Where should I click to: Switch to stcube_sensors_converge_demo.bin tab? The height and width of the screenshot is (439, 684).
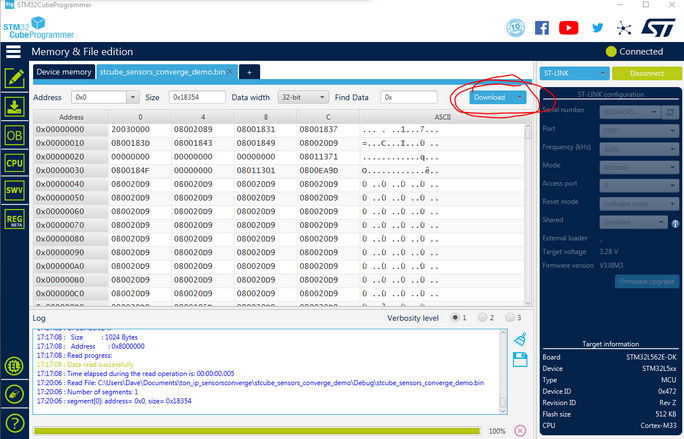coord(162,72)
